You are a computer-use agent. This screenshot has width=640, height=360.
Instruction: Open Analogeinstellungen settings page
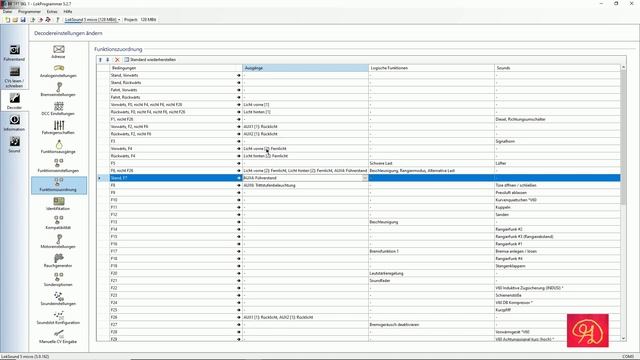pyautogui.click(x=59, y=71)
